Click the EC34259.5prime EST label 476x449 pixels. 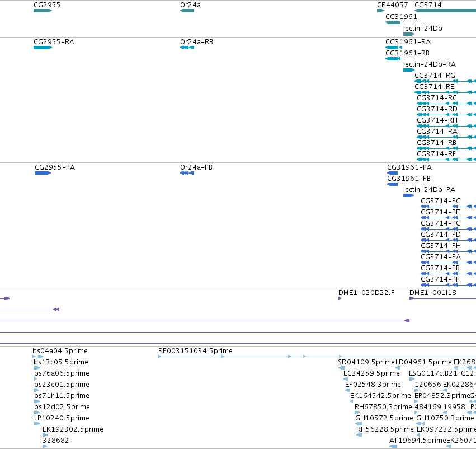click(371, 373)
